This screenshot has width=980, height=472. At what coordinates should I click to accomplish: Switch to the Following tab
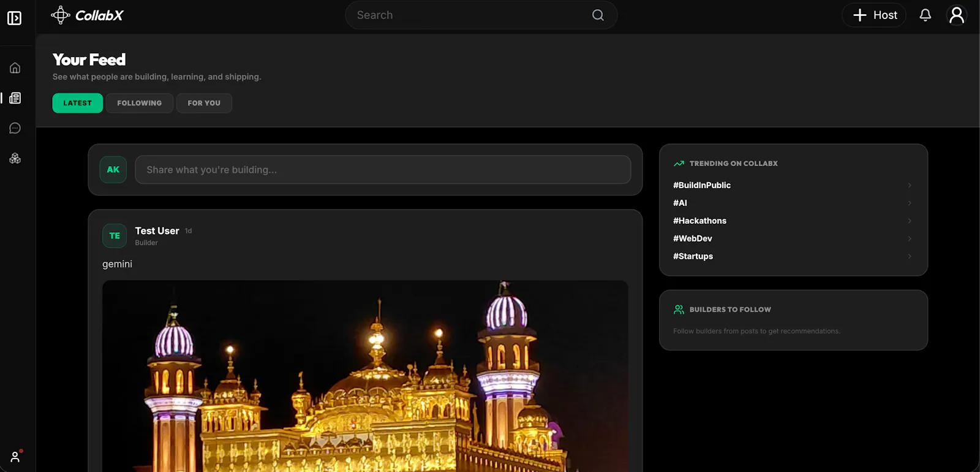140,103
